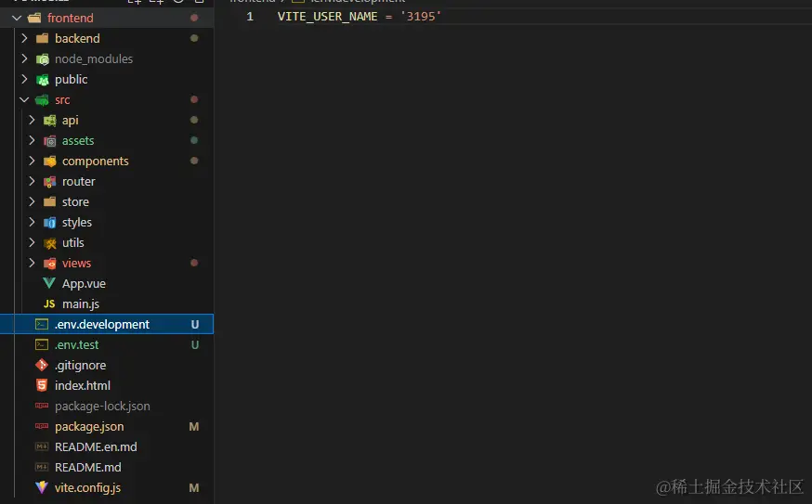The height and width of the screenshot is (504, 812).
Task: Expand the node_modules folder chevron
Action: [24, 59]
